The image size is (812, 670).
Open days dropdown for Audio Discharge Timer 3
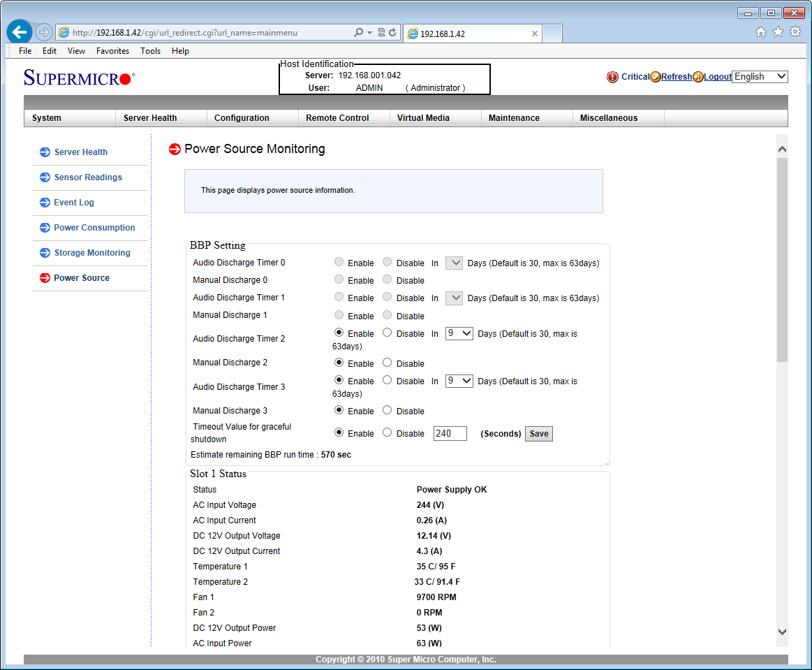[x=459, y=381]
